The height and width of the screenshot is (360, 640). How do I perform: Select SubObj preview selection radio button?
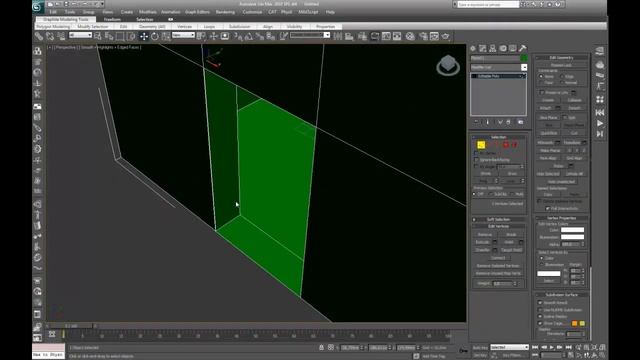click(491, 194)
